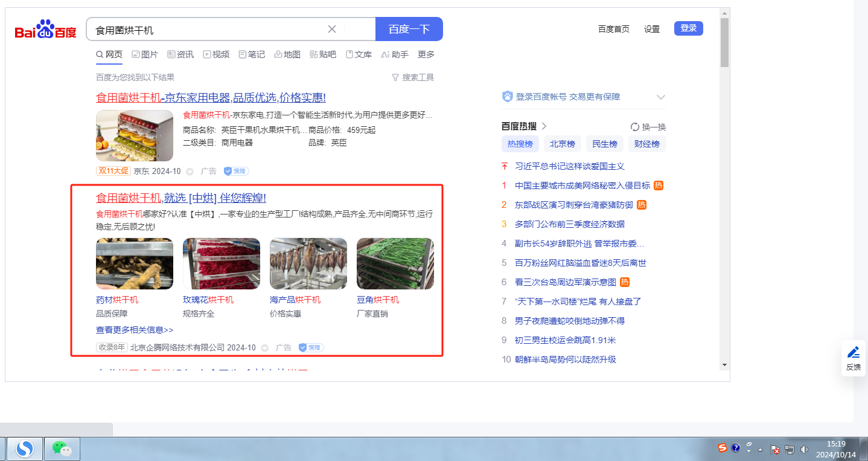Switch to the 贴吧 tab
Viewport: 868px width, 461px height.
pos(323,54)
